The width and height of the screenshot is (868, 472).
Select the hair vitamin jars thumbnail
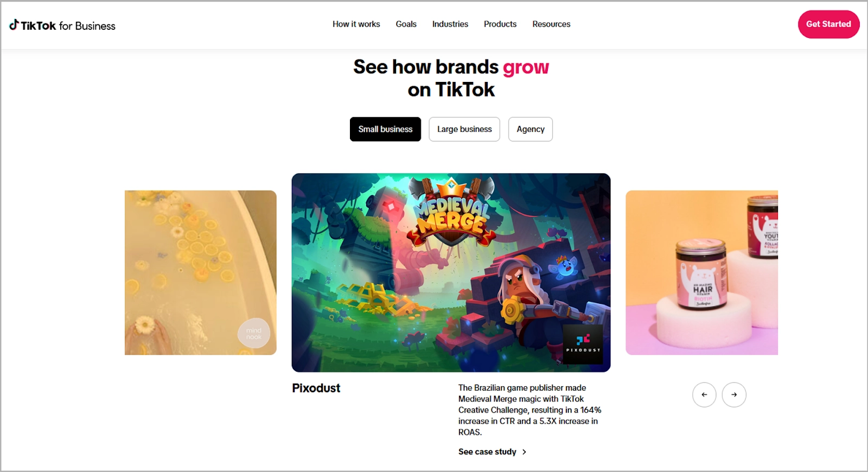(701, 273)
